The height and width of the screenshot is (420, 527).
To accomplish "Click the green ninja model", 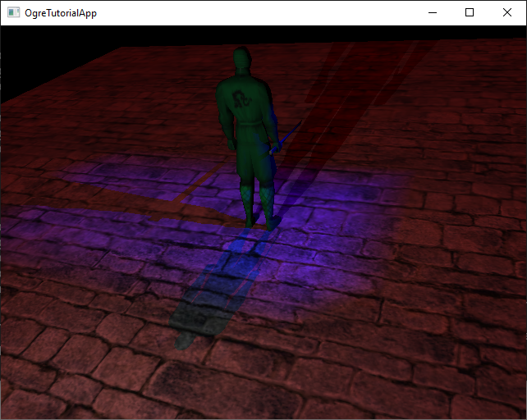I will [x=249, y=138].
